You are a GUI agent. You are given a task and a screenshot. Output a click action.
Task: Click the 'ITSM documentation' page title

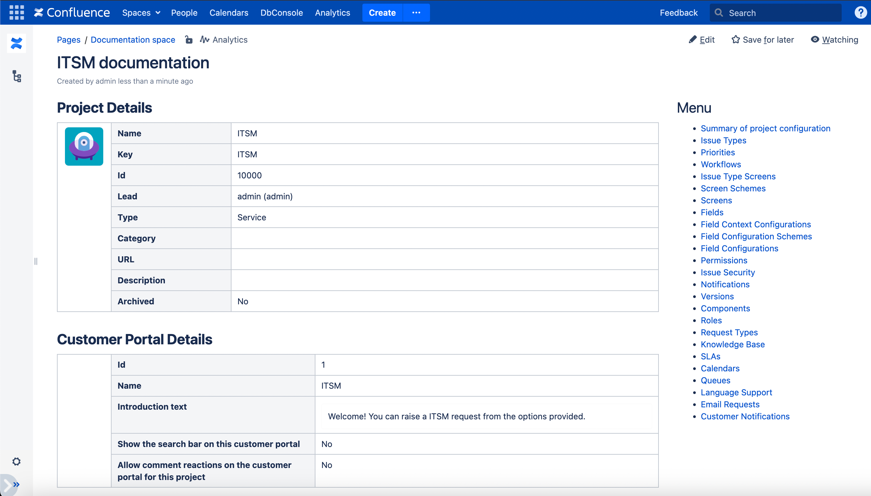tap(133, 63)
